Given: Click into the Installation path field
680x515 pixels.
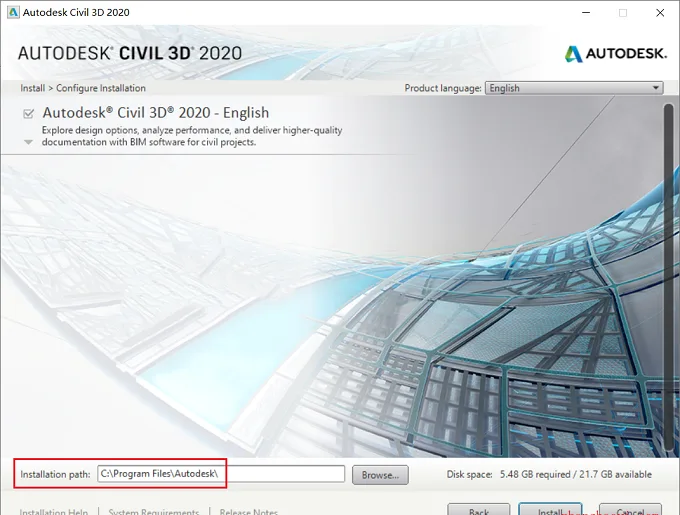Looking at the screenshot, I should point(221,474).
